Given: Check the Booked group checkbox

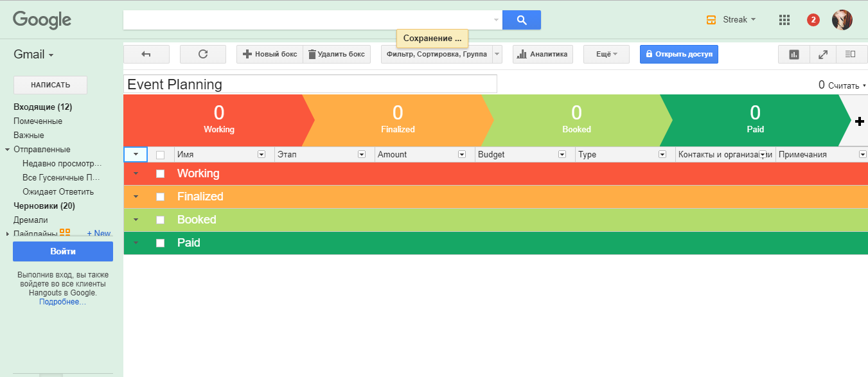Looking at the screenshot, I should point(161,220).
